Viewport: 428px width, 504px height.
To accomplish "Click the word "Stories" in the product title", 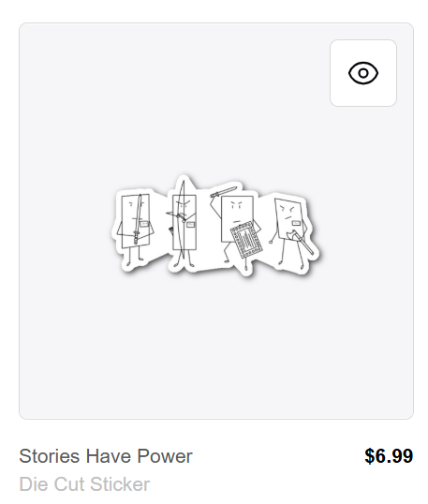I will [x=49, y=456].
